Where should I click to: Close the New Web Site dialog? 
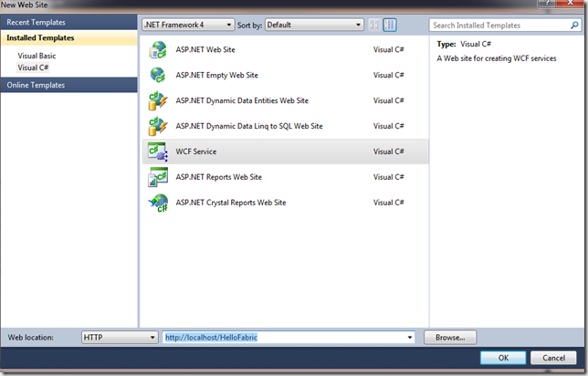[x=571, y=3]
